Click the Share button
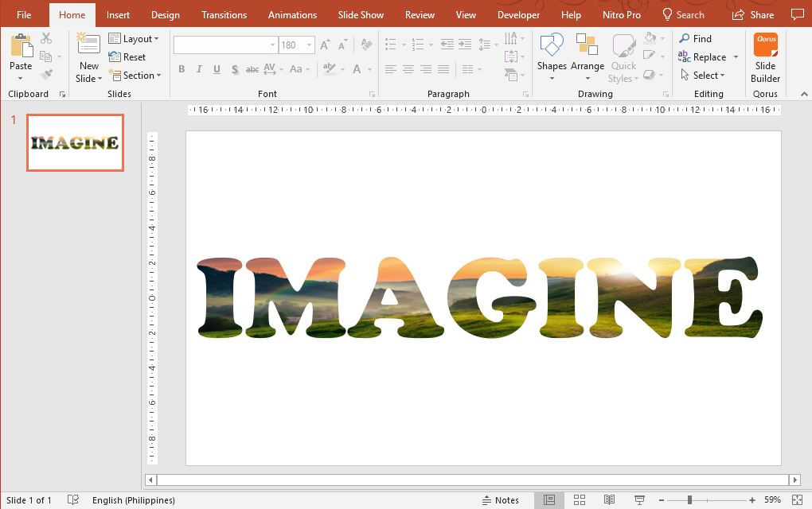 click(x=753, y=14)
